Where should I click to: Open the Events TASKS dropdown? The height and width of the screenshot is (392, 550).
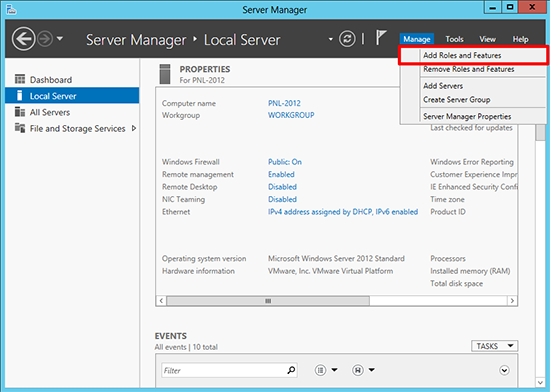[x=495, y=346]
